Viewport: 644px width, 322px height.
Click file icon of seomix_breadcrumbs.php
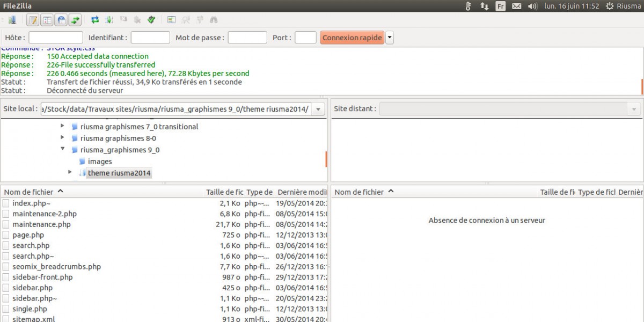[6, 267]
